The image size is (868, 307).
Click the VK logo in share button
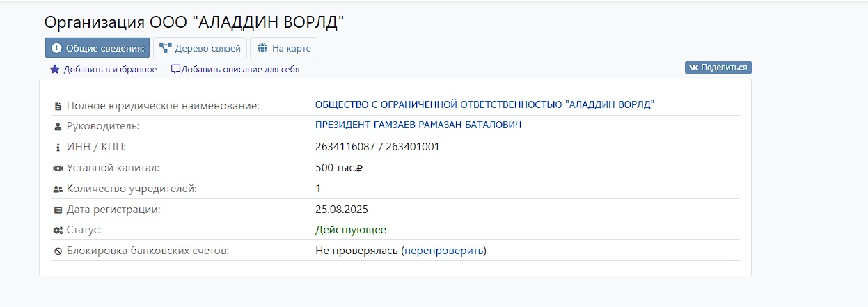click(x=693, y=68)
